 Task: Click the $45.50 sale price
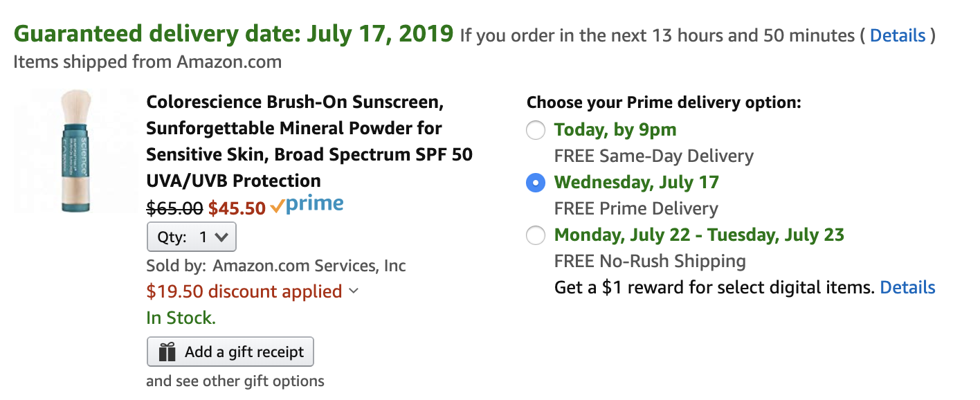click(237, 208)
